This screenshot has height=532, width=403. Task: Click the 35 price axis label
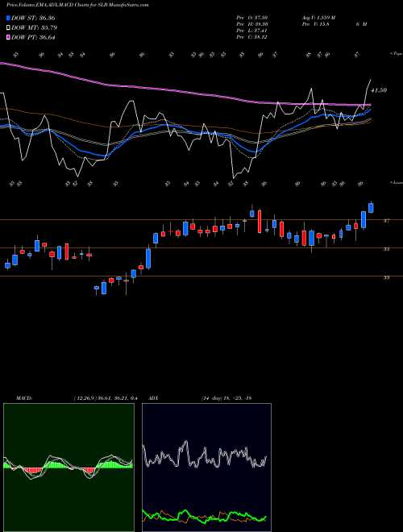point(386,249)
